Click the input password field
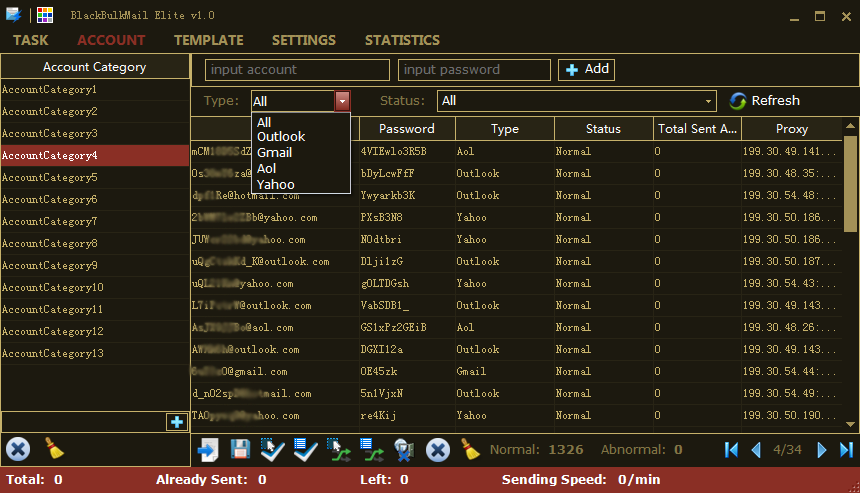860x493 pixels. click(x=474, y=70)
